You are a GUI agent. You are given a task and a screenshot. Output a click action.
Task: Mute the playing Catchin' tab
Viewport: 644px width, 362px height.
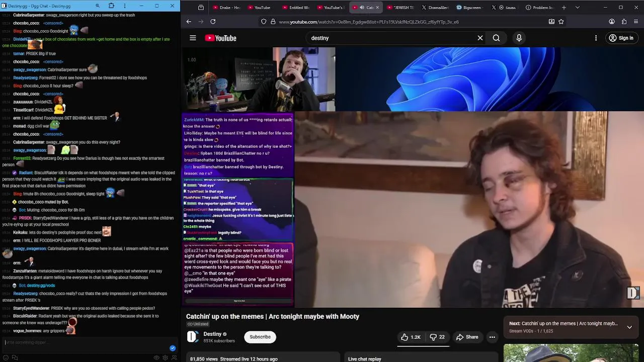(x=362, y=8)
